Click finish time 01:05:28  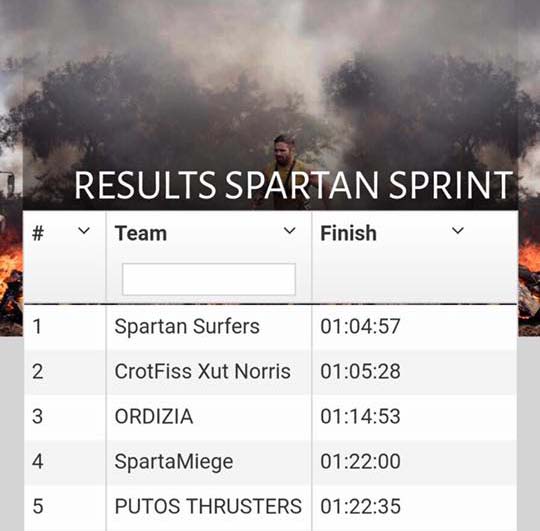[360, 372]
